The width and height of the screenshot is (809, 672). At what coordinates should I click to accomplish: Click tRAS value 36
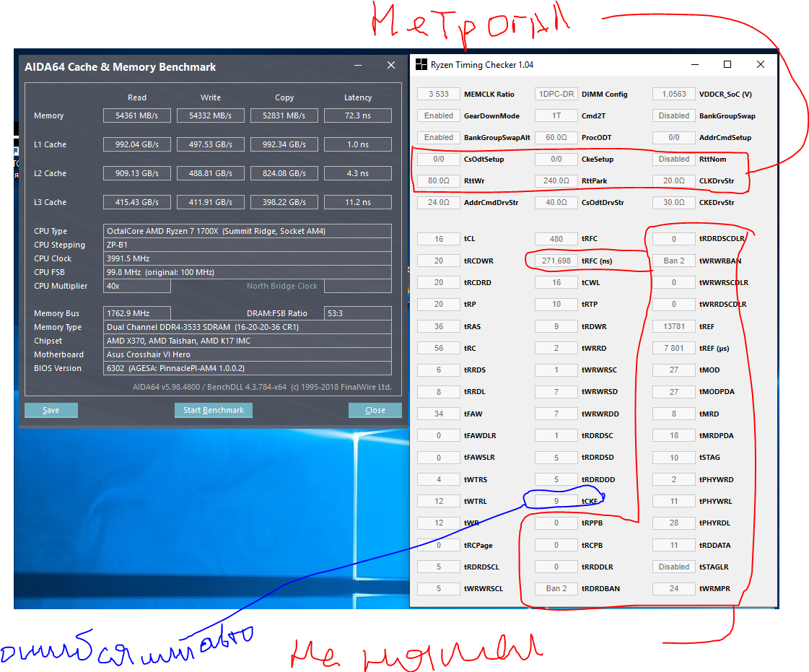(439, 326)
